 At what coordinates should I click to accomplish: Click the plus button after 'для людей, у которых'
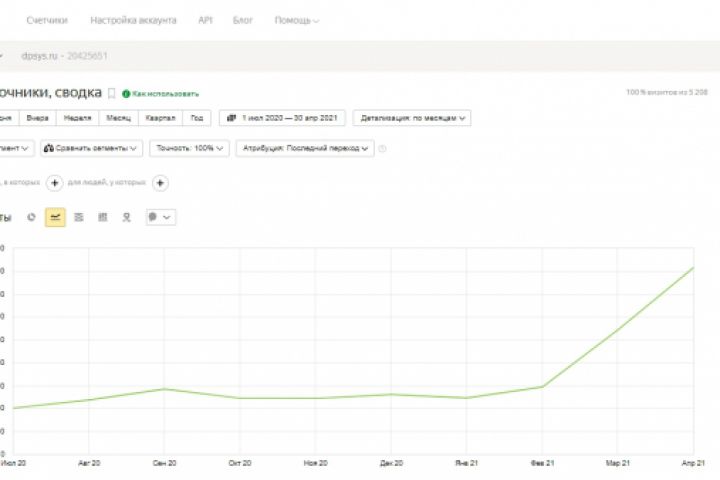tap(161, 183)
